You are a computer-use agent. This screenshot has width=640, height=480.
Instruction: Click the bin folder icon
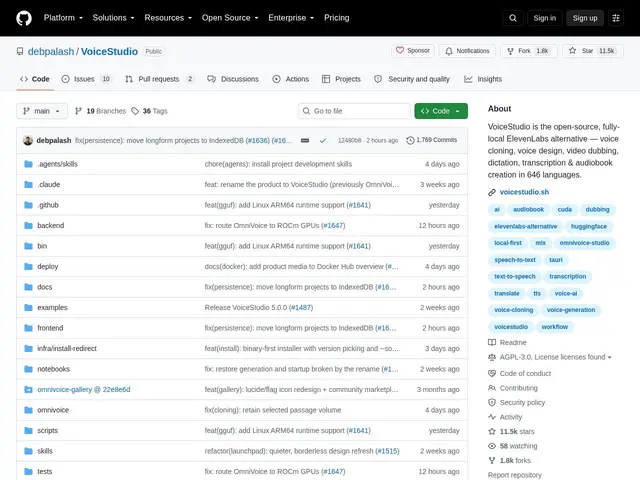[x=29, y=246]
